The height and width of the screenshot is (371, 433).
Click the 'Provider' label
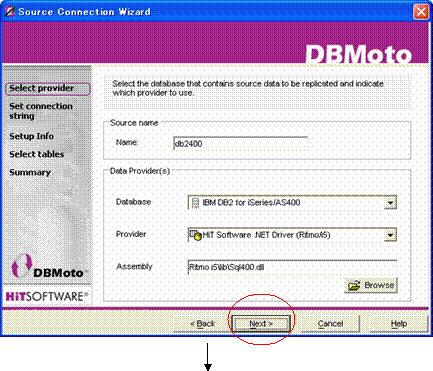click(131, 234)
